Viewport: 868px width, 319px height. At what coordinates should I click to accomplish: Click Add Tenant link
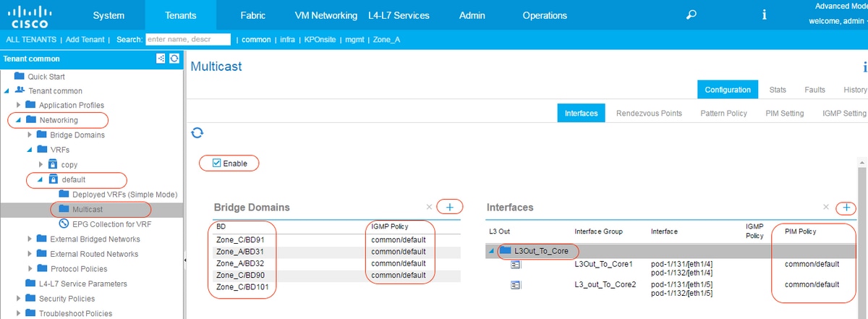(x=85, y=40)
